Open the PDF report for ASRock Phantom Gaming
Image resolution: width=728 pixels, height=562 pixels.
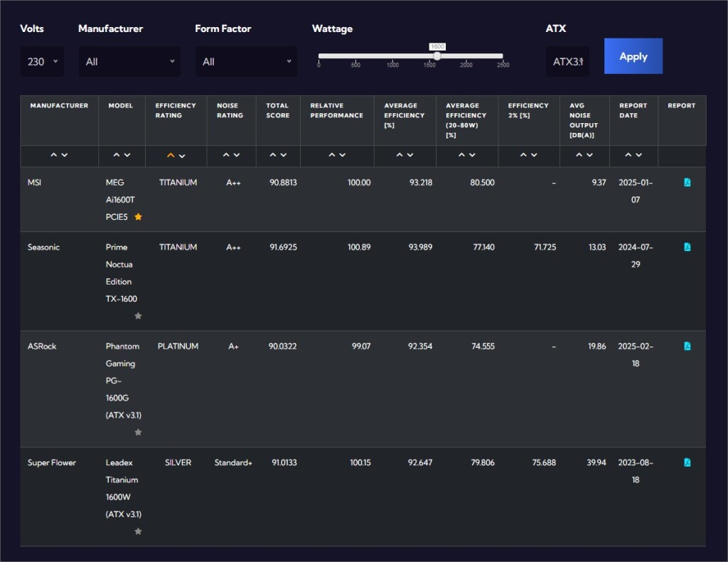click(x=687, y=346)
